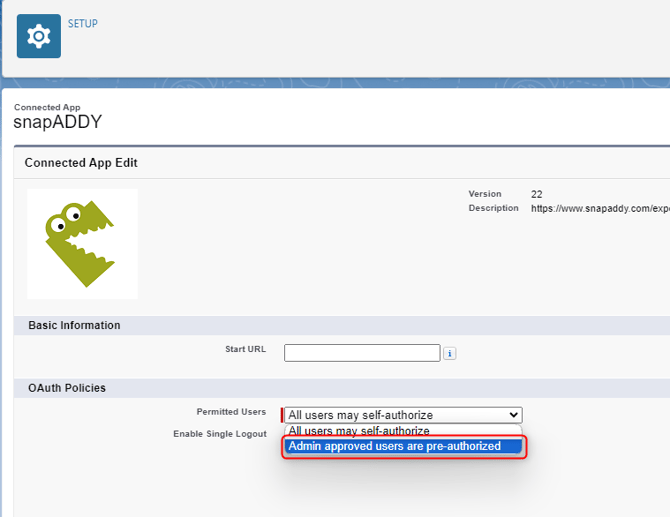
Task: Click the Setup gear icon
Action: (39, 36)
